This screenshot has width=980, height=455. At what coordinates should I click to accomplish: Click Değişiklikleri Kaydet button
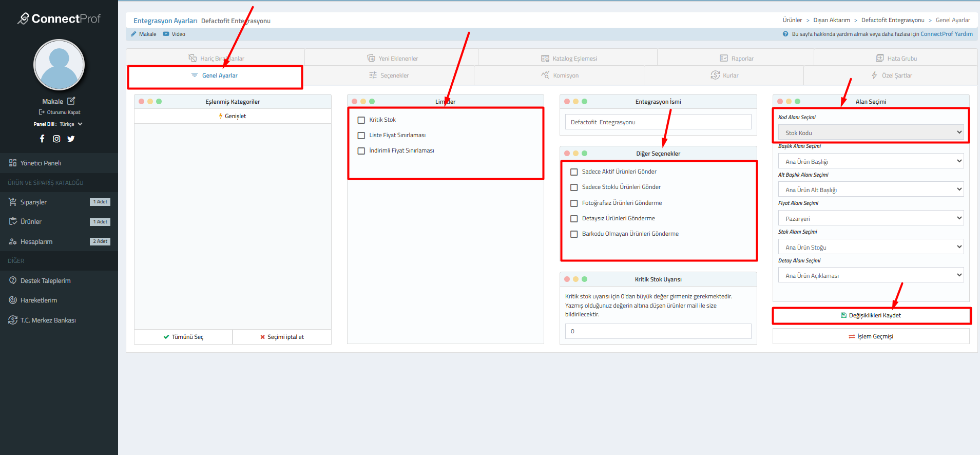[x=871, y=315]
